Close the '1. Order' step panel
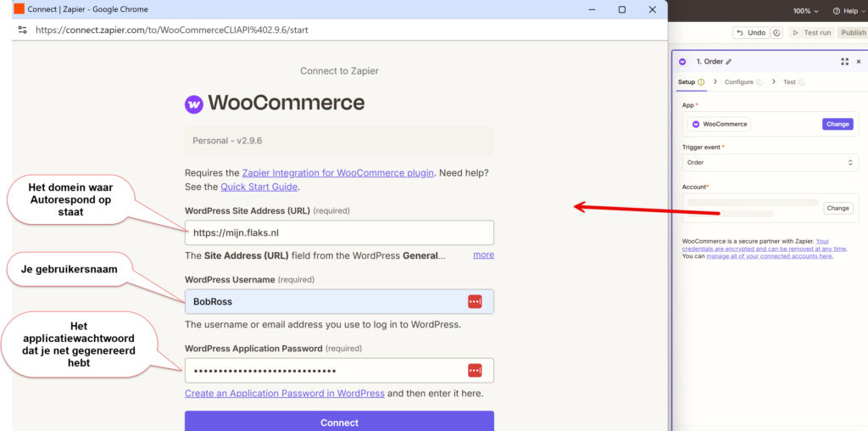Viewport: 868px width, 431px height. 859,62
